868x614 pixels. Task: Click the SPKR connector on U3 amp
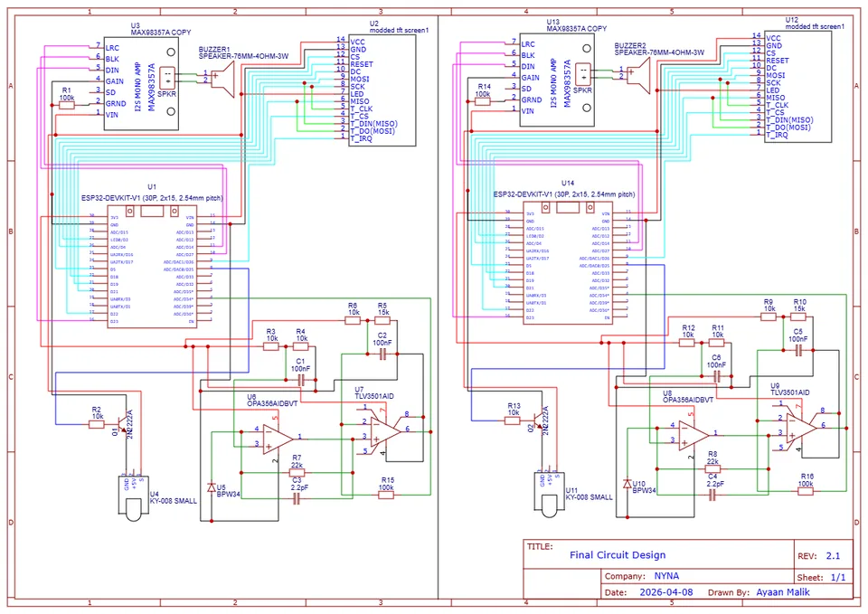point(167,78)
